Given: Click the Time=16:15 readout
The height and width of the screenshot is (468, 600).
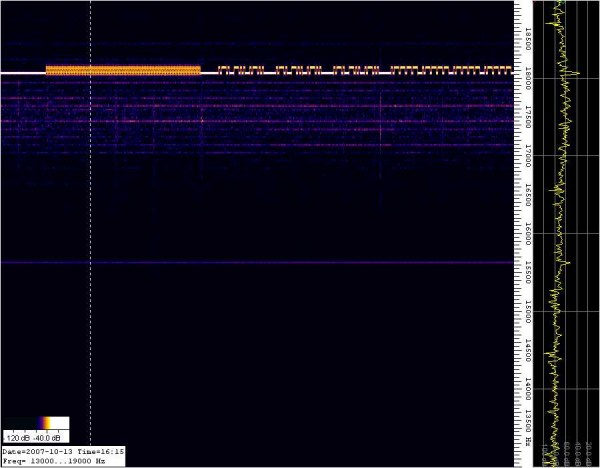Looking at the screenshot, I should click(x=111, y=452).
